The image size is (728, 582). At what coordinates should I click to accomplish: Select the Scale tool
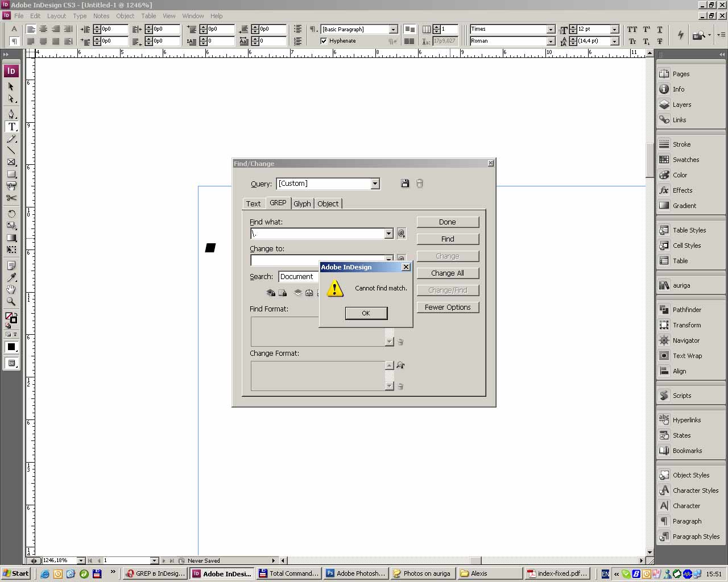[11, 226]
